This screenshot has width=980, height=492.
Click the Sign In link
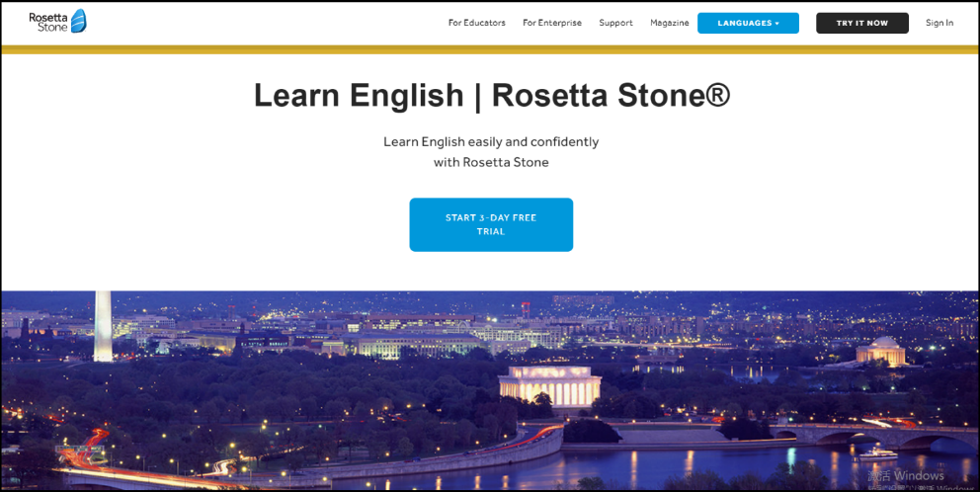(x=939, y=23)
